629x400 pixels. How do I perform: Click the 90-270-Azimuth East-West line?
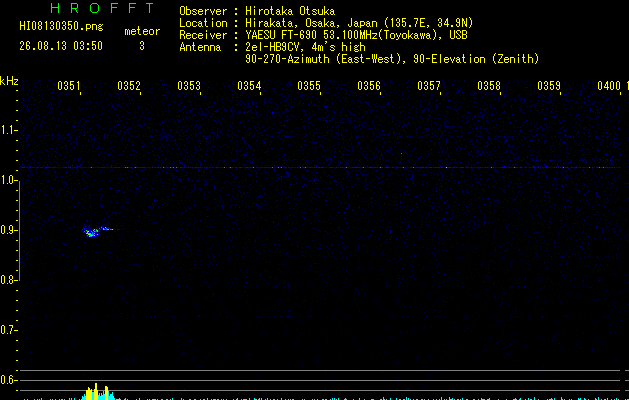392,59
